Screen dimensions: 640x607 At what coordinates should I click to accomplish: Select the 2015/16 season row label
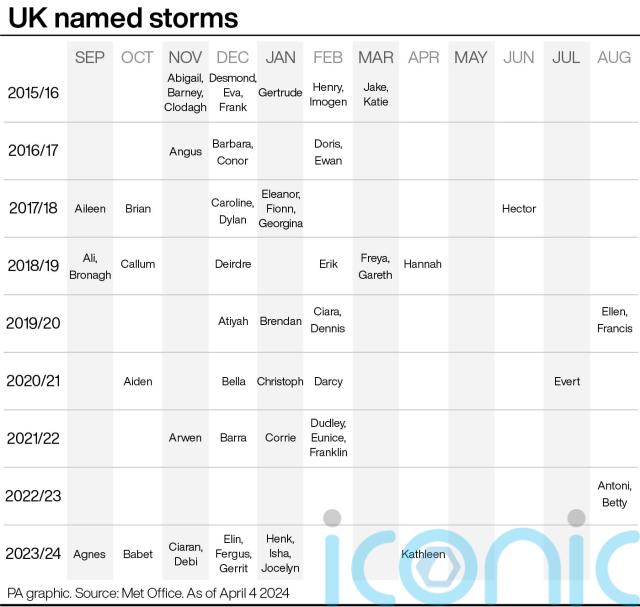(x=33, y=93)
